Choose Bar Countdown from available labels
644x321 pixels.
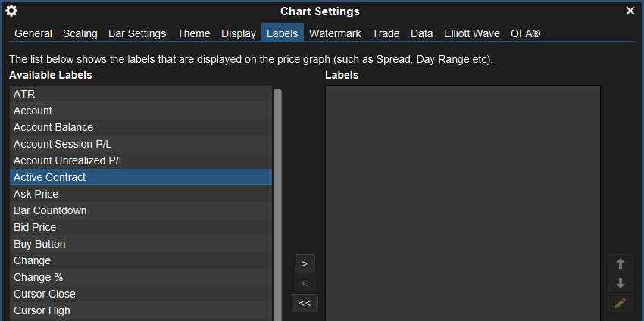(x=141, y=210)
